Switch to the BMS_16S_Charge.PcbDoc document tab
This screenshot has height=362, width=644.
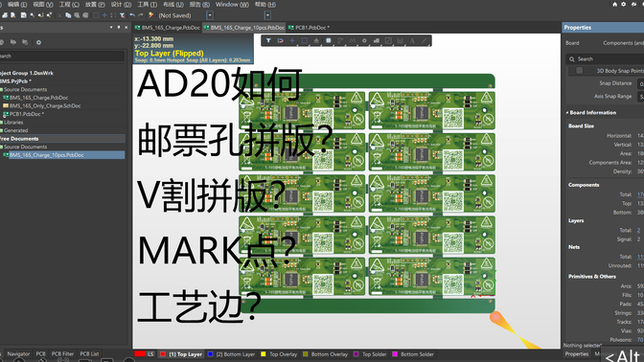tap(168, 28)
